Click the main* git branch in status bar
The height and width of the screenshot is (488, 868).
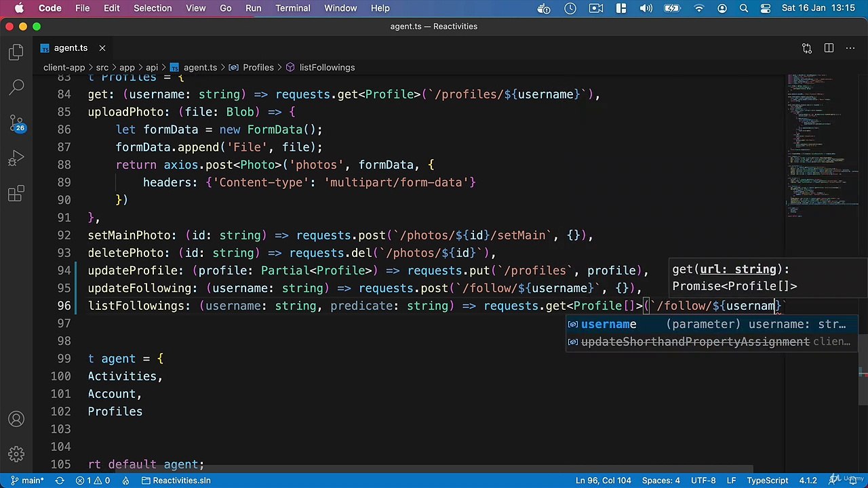click(26, 481)
